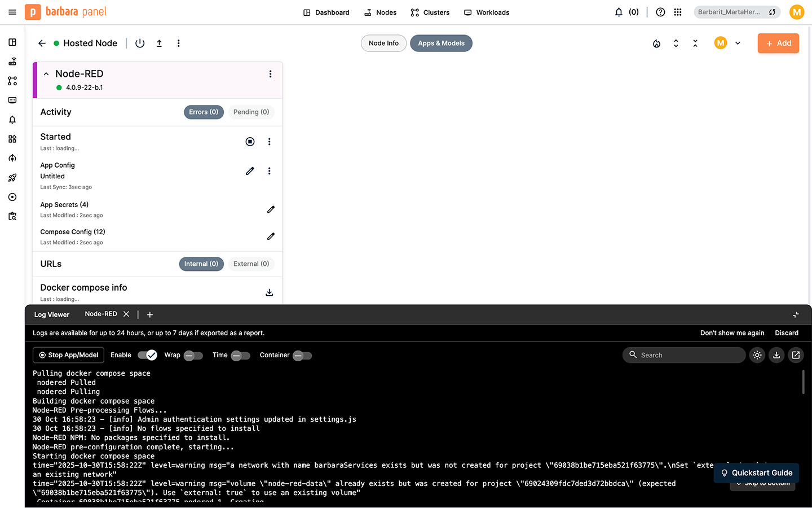Turn on the Wrap toggle

193,356
